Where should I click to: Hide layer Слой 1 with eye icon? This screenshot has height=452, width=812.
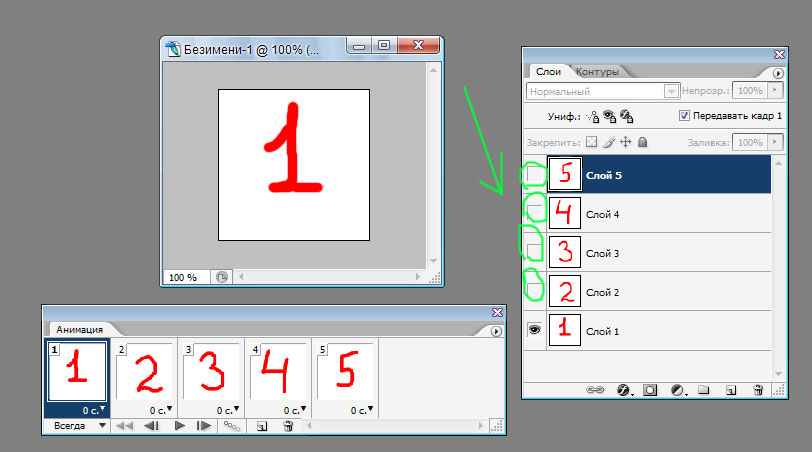point(534,329)
